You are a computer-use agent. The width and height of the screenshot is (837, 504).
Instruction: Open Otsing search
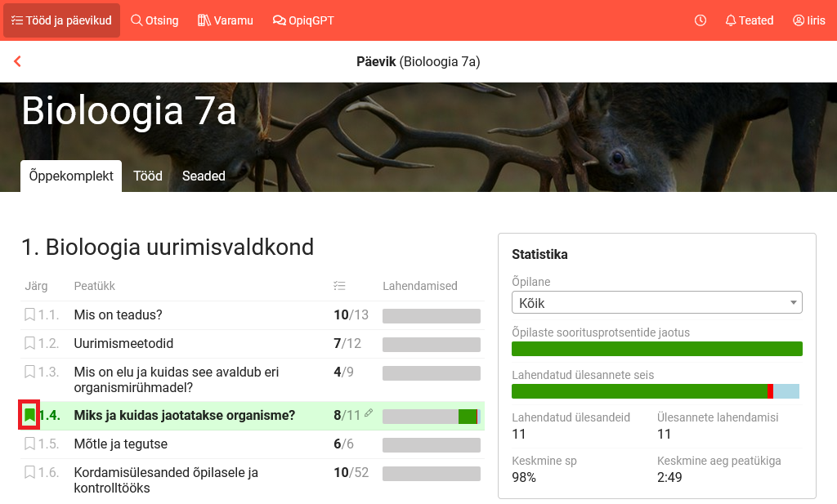click(x=154, y=20)
